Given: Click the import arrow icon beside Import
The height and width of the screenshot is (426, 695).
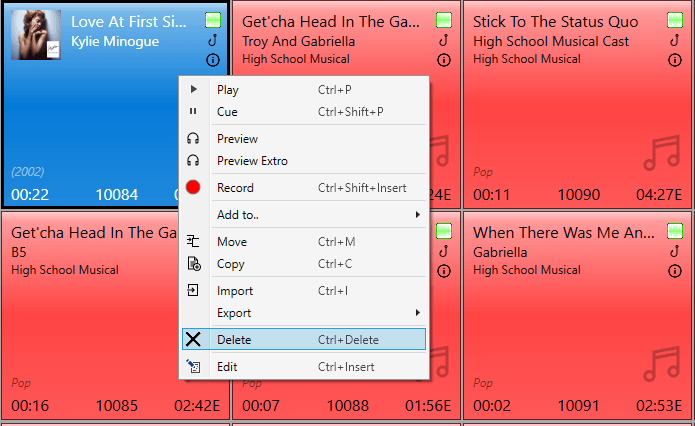Looking at the screenshot, I should [x=193, y=290].
